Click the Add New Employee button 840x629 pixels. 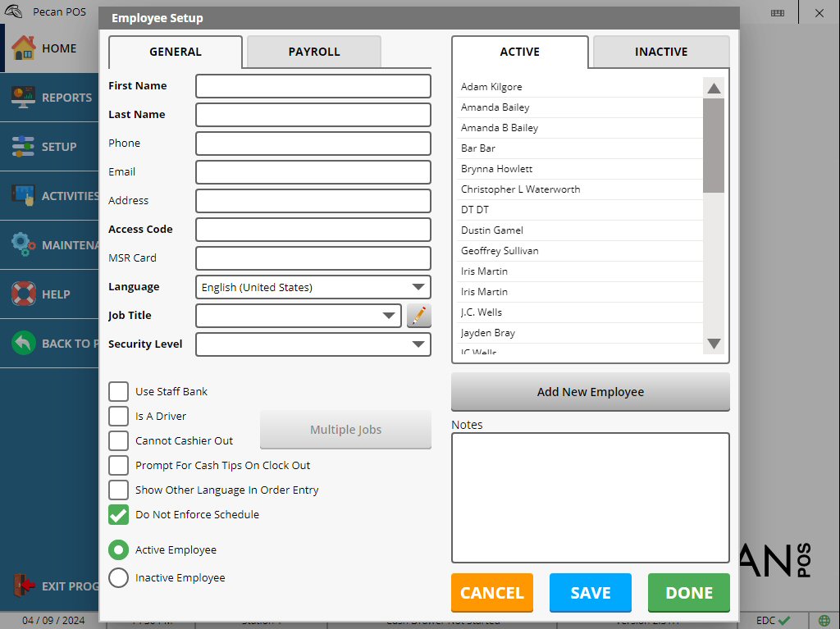[x=591, y=392]
